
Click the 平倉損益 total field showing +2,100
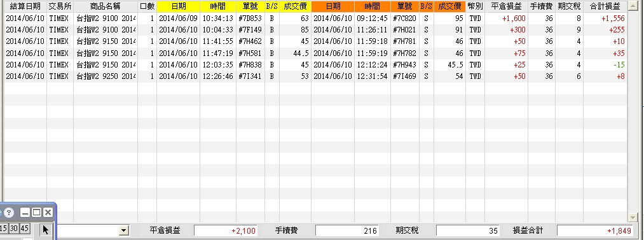pos(226,230)
